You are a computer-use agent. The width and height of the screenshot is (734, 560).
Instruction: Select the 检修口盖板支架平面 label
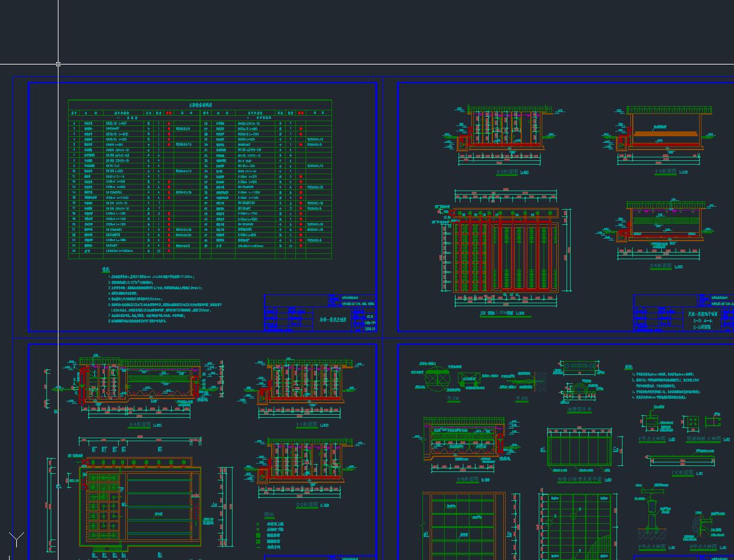[x=580, y=479]
